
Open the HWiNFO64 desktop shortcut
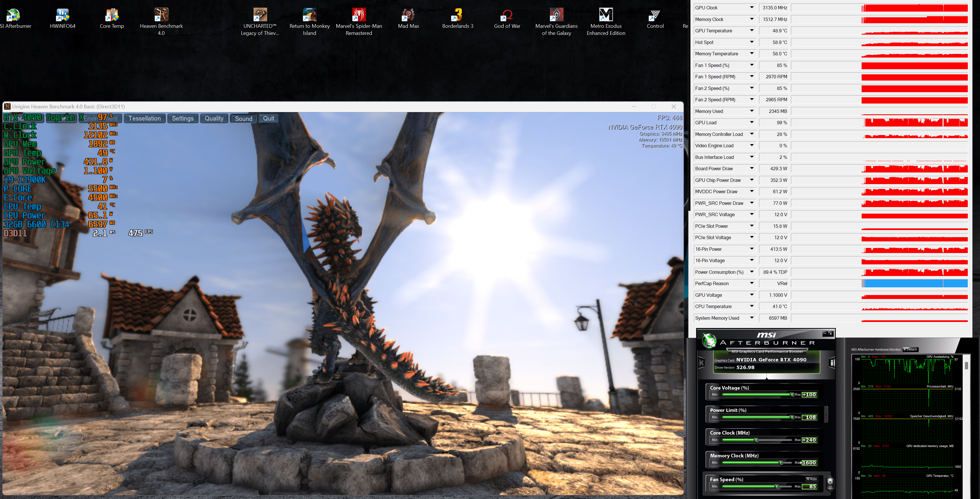pos(62,18)
